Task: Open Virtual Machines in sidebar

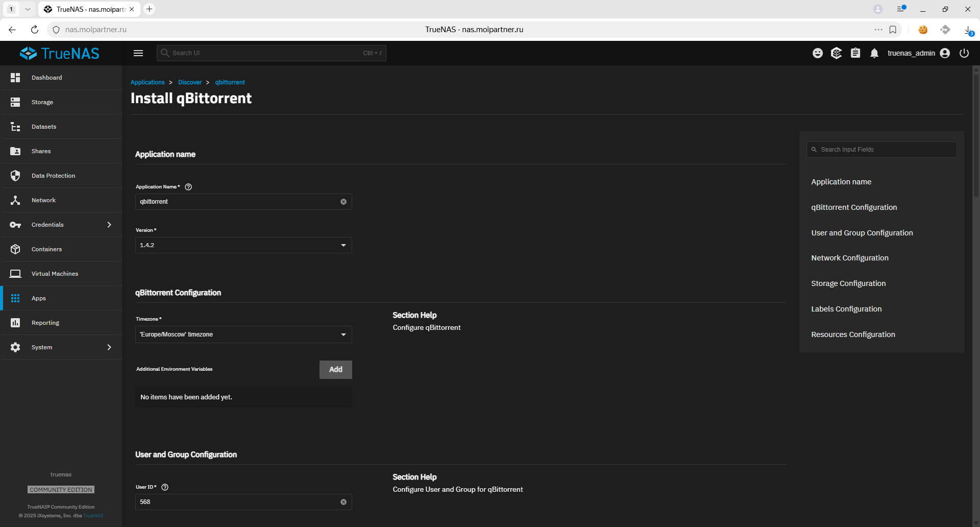Action: 55,274
